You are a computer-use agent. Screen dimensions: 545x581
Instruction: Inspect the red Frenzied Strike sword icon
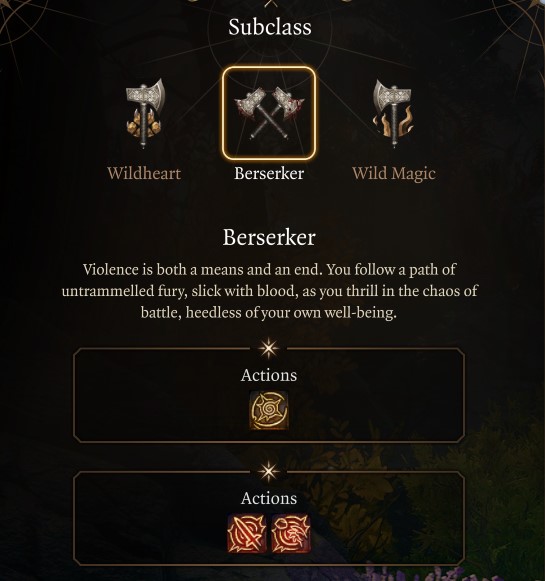(247, 534)
